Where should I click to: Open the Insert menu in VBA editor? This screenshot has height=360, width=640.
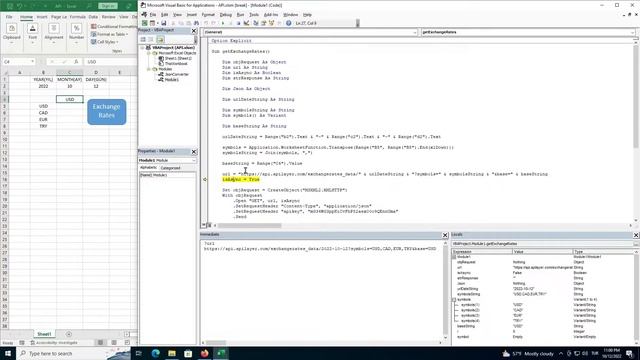pos(192,15)
